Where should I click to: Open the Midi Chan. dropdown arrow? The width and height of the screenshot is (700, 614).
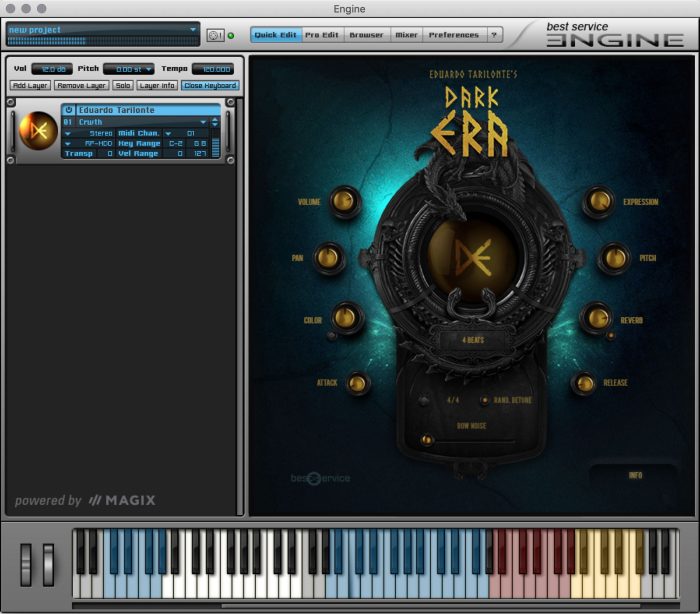[x=168, y=133]
